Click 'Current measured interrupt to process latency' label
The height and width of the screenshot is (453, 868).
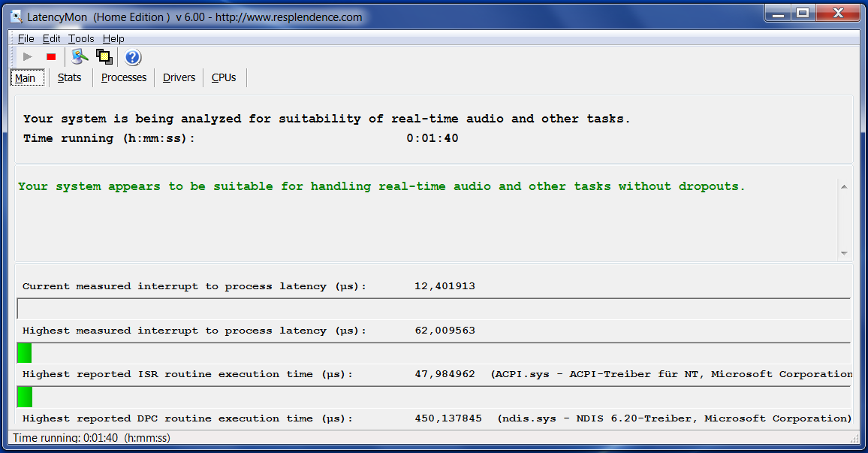coord(194,286)
